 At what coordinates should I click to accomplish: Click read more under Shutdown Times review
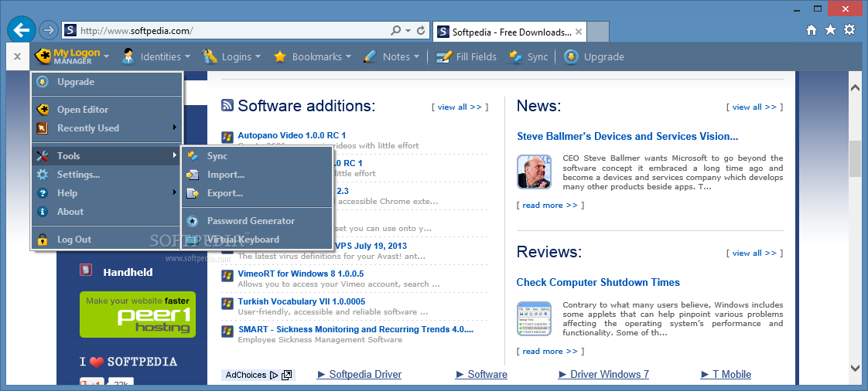550,351
